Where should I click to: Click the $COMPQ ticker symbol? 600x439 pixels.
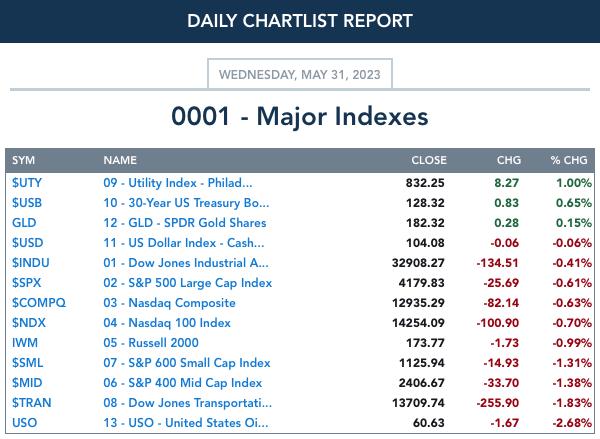pos(39,303)
